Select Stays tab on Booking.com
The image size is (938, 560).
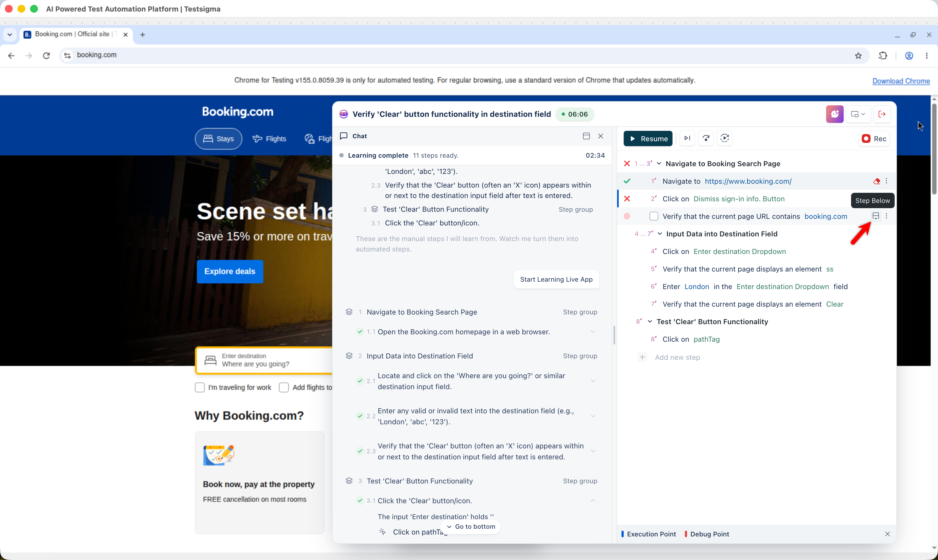[x=219, y=139]
